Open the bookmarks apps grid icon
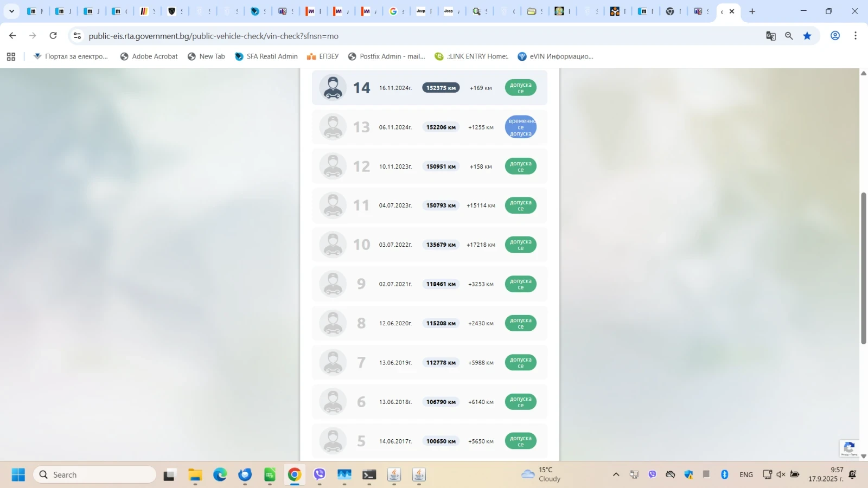This screenshot has height=488, width=868. (11, 56)
